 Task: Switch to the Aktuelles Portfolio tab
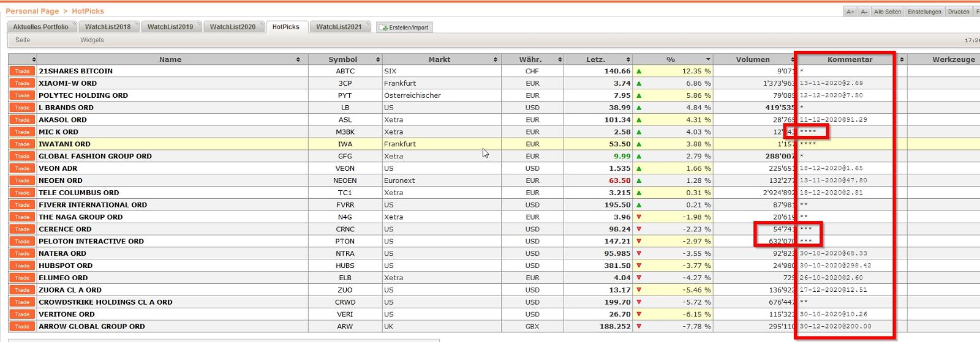tap(41, 27)
